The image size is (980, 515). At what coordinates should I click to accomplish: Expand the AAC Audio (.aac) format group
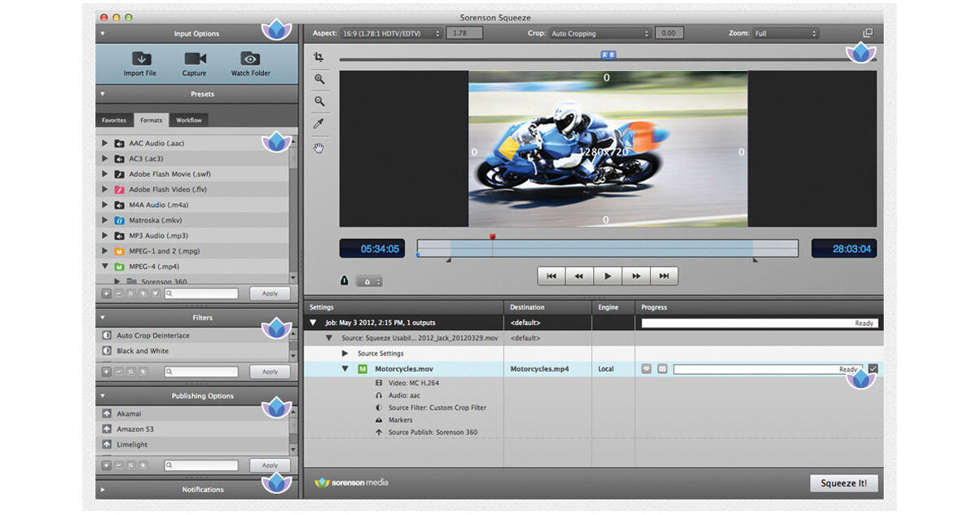(x=104, y=143)
